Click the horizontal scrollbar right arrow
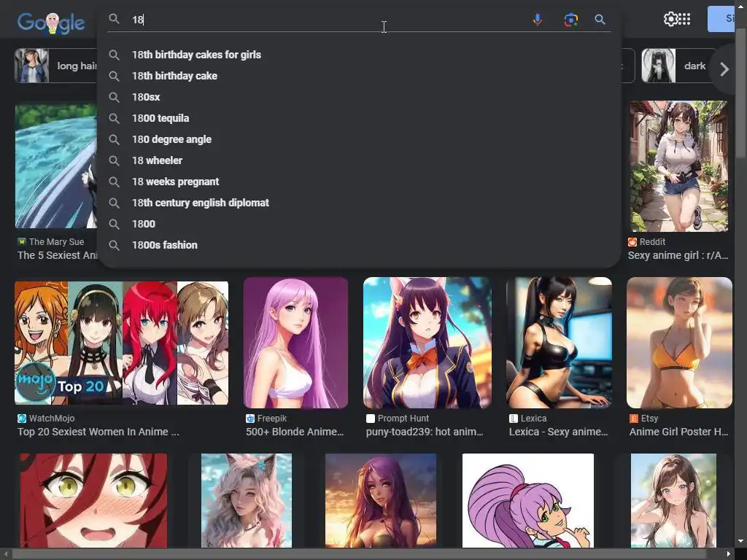 pos(729,554)
